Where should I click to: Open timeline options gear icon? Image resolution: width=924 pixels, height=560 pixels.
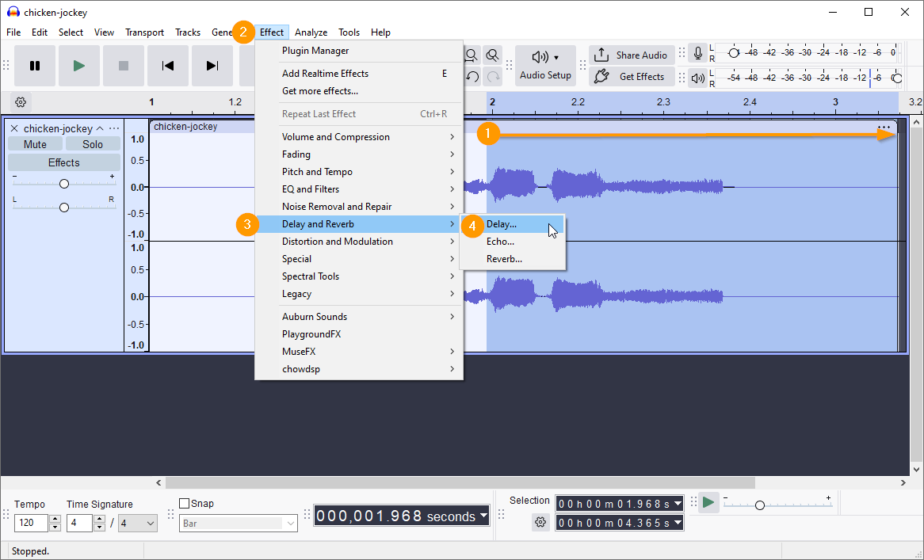[21, 102]
